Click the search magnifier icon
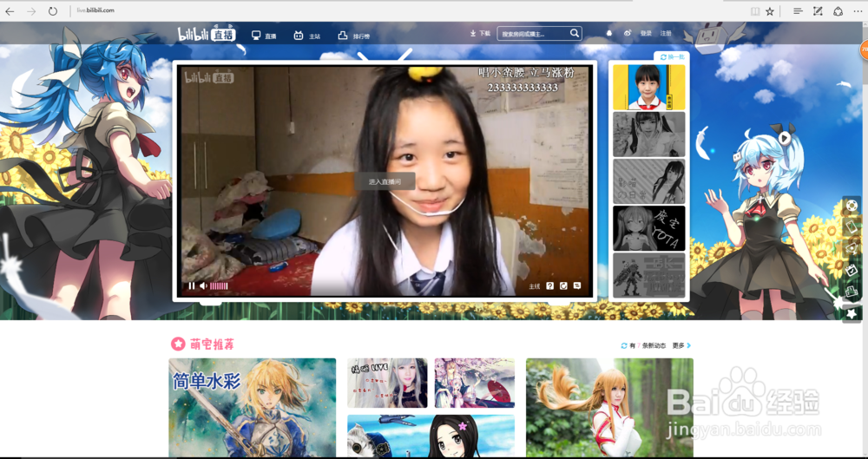Screen dimensions: 868x459 (x=575, y=33)
